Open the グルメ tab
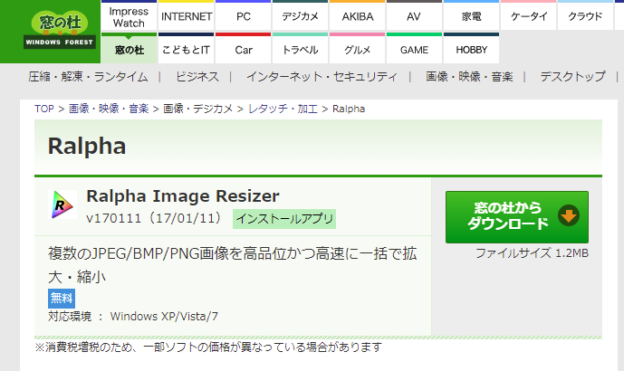The height and width of the screenshot is (371, 624). pyautogui.click(x=357, y=49)
